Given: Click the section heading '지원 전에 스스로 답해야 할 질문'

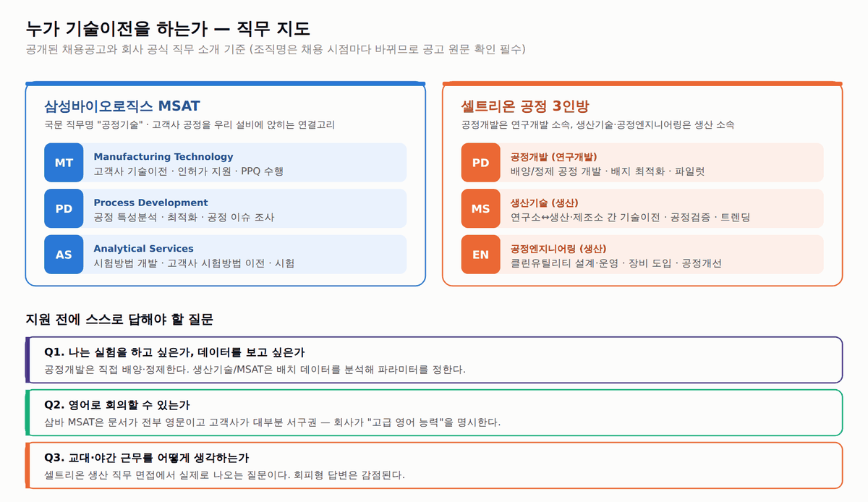Looking at the screenshot, I should click(x=119, y=319).
